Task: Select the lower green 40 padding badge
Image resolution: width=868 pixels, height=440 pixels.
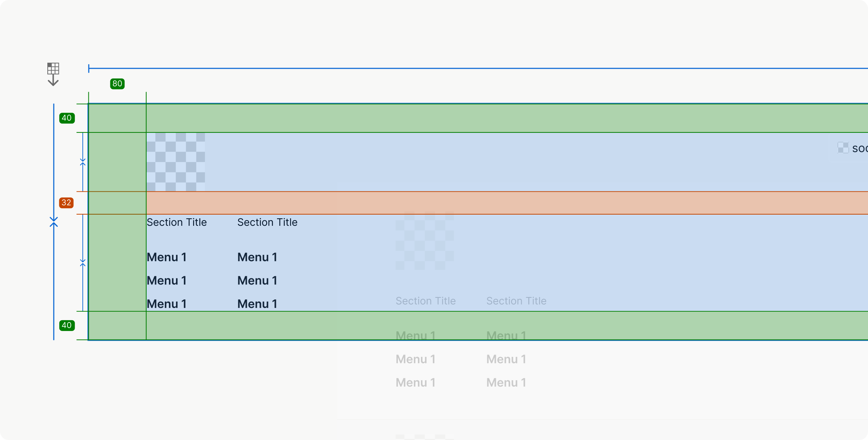Action: tap(67, 325)
